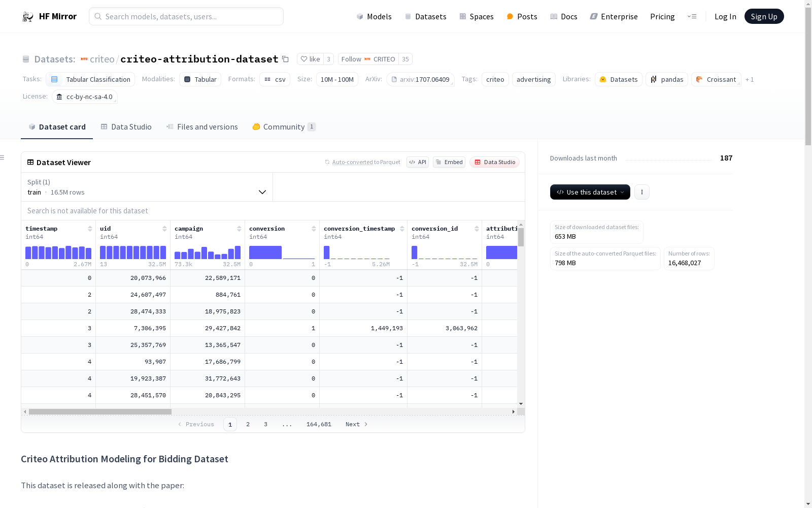Click the timestamp column histogram
Viewport: 812px width, 508px height.
pos(58,252)
